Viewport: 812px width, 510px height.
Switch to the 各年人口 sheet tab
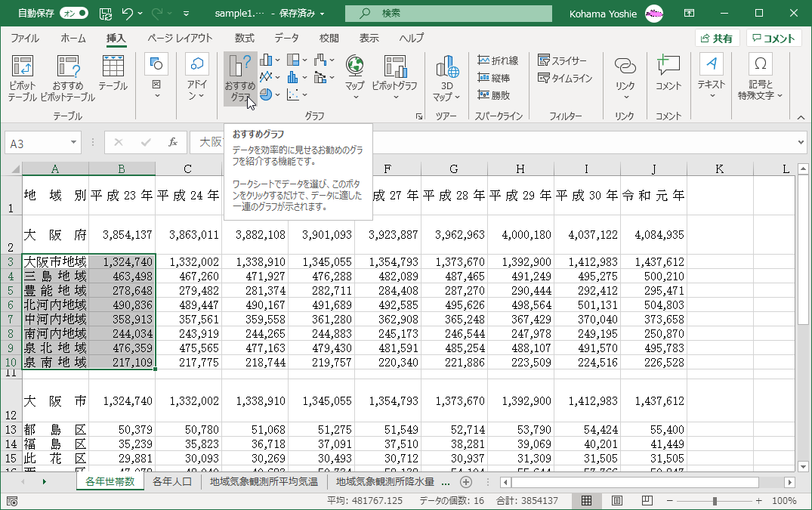(x=173, y=481)
